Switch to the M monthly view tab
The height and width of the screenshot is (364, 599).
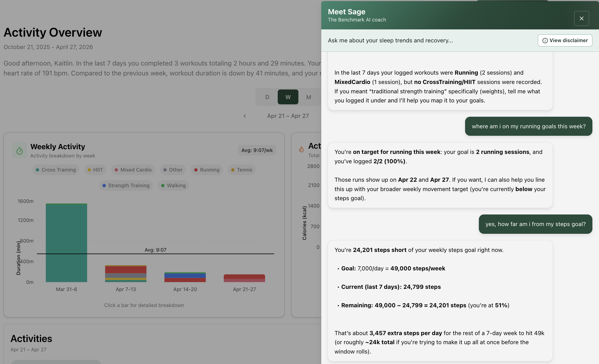point(309,97)
